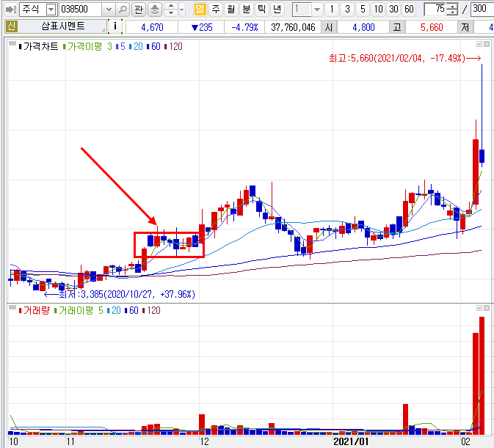Select interval button 3
This screenshot has width=494, height=448.
click(347, 10)
